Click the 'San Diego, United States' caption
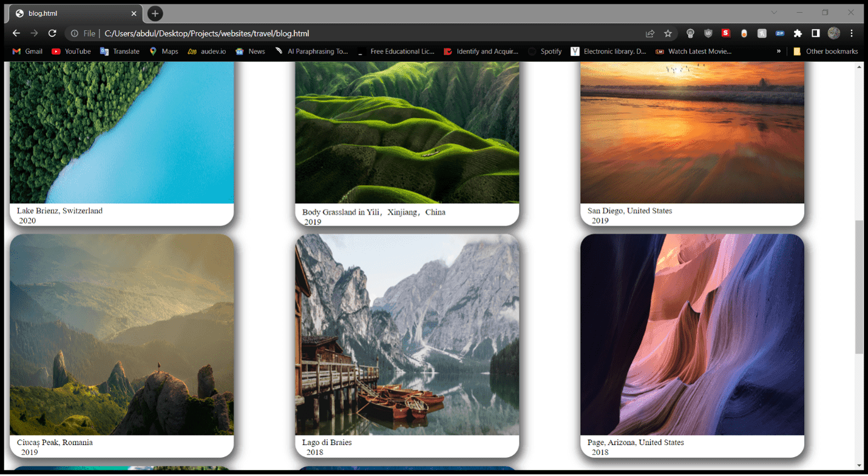This screenshot has height=476, width=868. 629,211
